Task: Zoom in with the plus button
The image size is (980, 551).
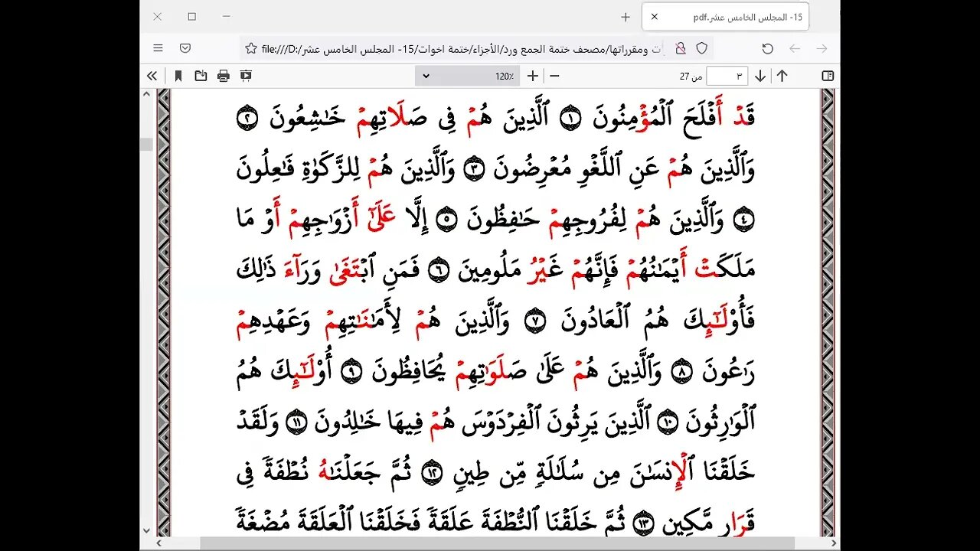Action: 533,76
